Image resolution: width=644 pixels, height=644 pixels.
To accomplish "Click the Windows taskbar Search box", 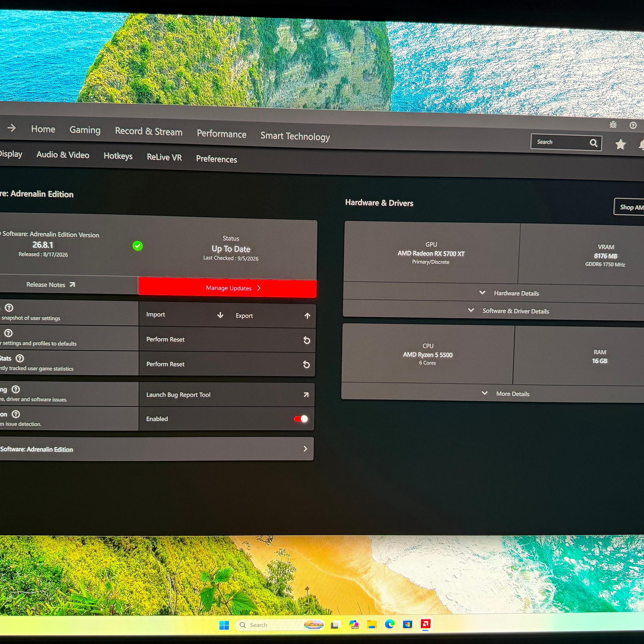I will coord(280,625).
